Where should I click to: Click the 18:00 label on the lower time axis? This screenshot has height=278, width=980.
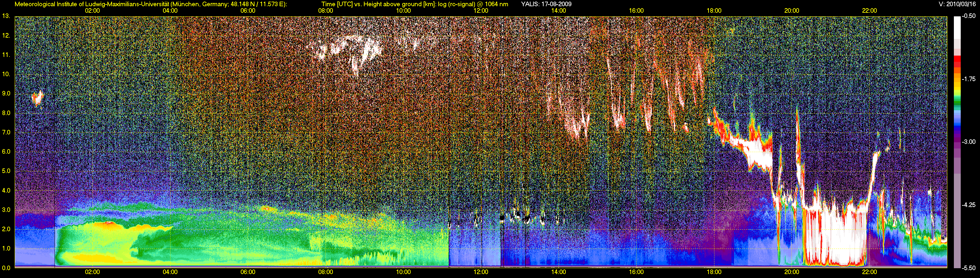714,272
